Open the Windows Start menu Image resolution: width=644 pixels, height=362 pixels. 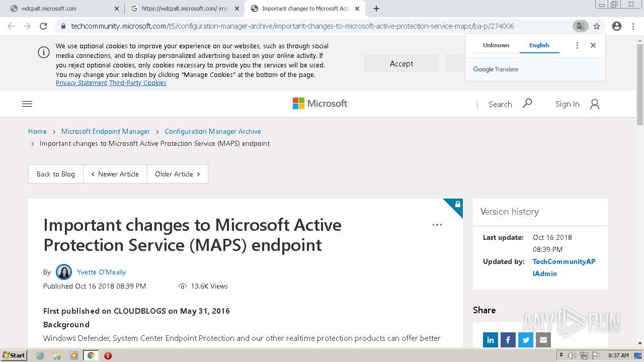[14, 355]
